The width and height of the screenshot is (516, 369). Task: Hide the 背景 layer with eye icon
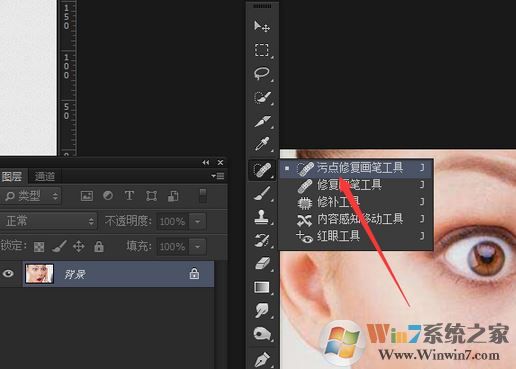click(x=8, y=274)
